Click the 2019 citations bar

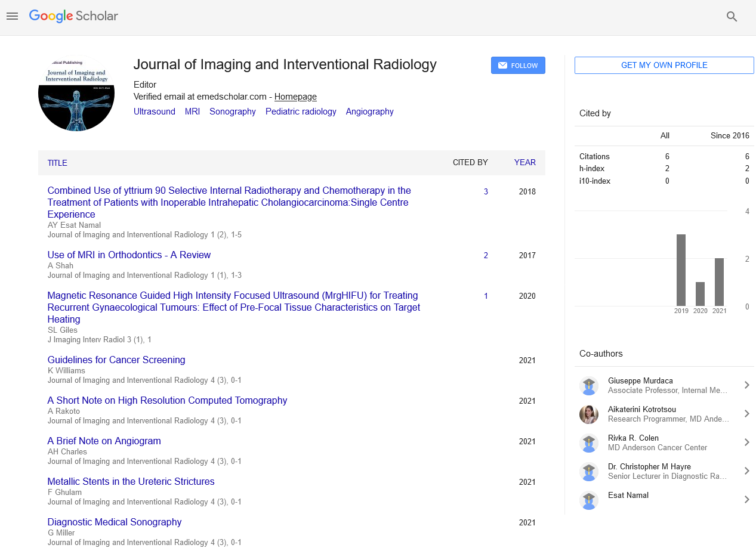pos(681,270)
